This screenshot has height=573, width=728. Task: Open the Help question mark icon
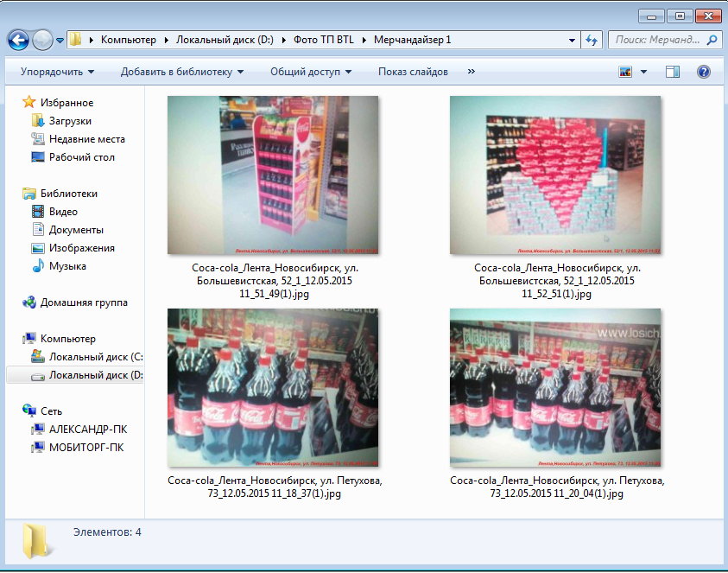tap(703, 72)
